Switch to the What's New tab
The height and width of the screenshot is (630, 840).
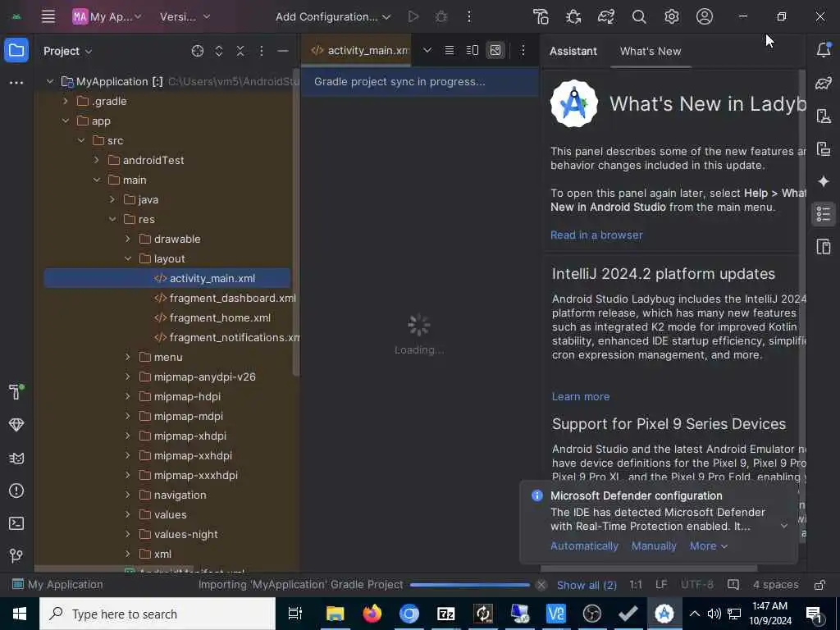[651, 52]
